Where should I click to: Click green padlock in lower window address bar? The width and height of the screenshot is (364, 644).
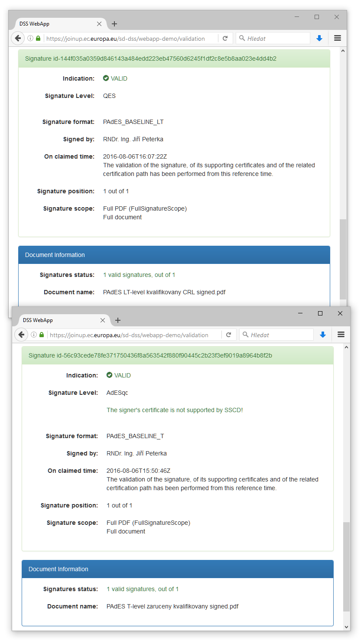[42, 335]
